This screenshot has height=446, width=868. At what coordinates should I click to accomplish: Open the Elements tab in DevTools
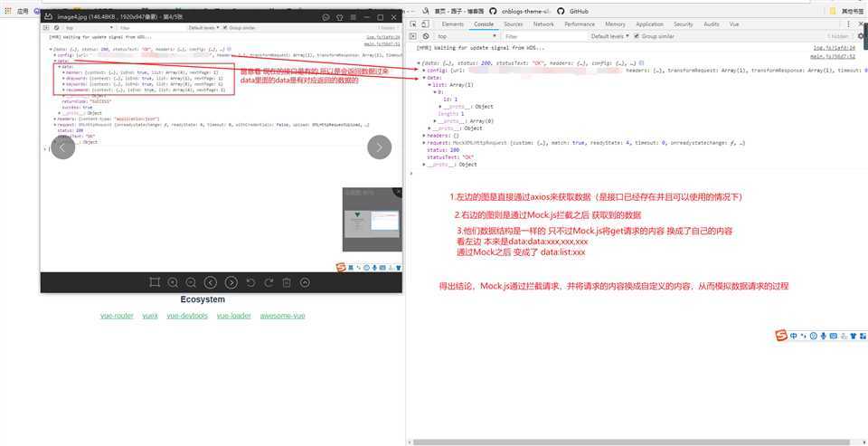tap(452, 24)
